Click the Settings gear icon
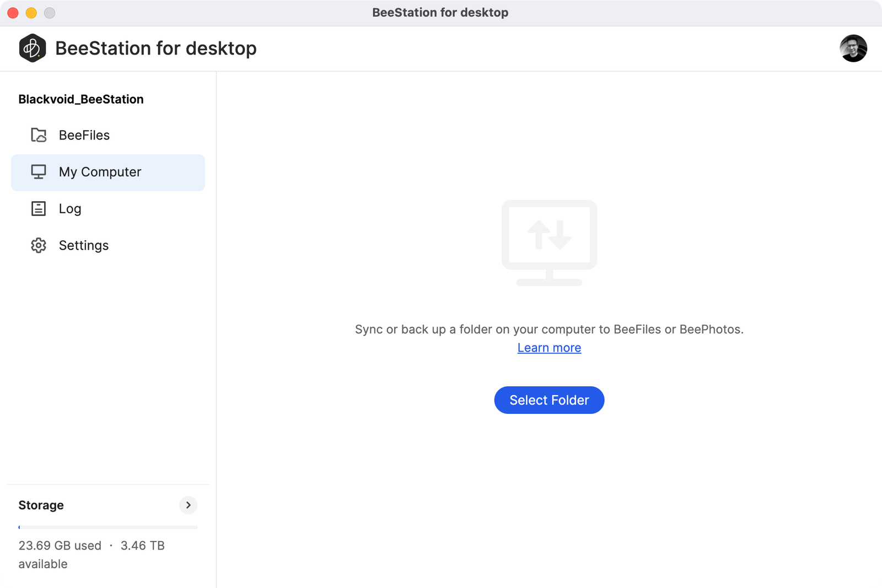The height and width of the screenshot is (588, 882). [x=39, y=245]
